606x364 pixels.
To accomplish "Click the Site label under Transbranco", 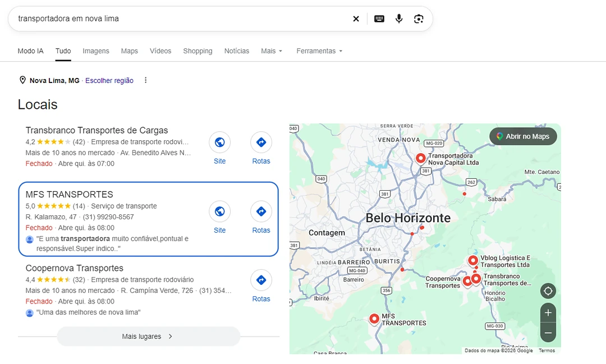I will 219,161.
